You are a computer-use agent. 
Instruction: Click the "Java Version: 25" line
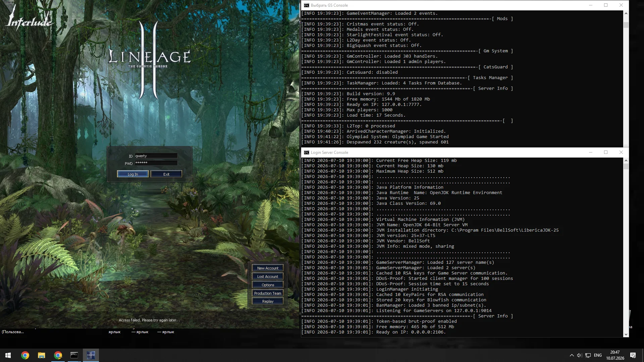point(360,198)
